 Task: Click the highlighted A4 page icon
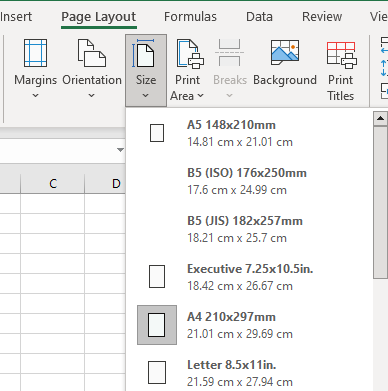click(157, 325)
